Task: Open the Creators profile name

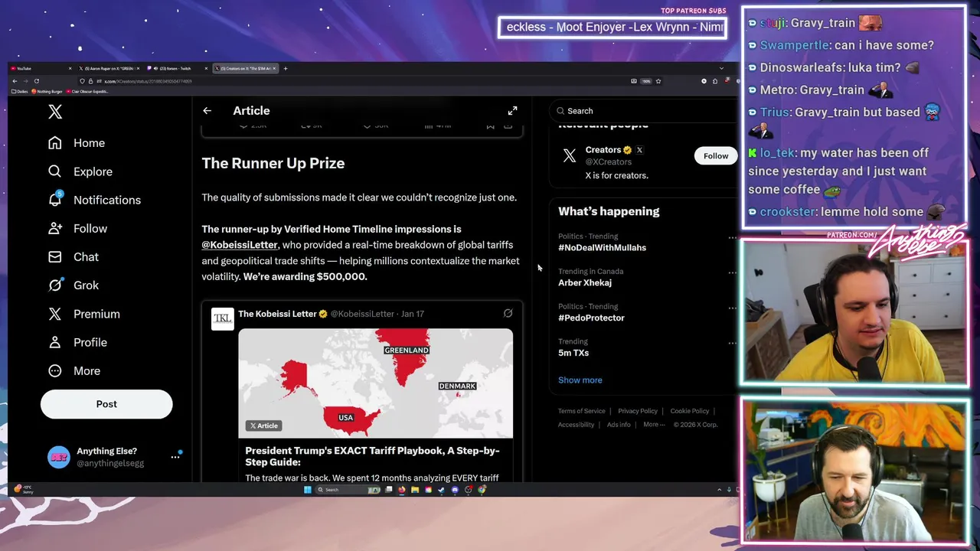Action: pos(603,150)
